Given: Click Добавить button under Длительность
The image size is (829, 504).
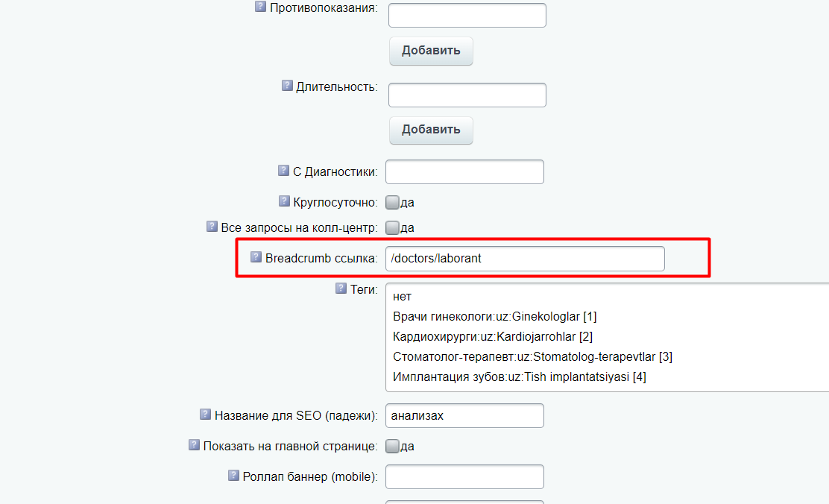Looking at the screenshot, I should (x=431, y=130).
